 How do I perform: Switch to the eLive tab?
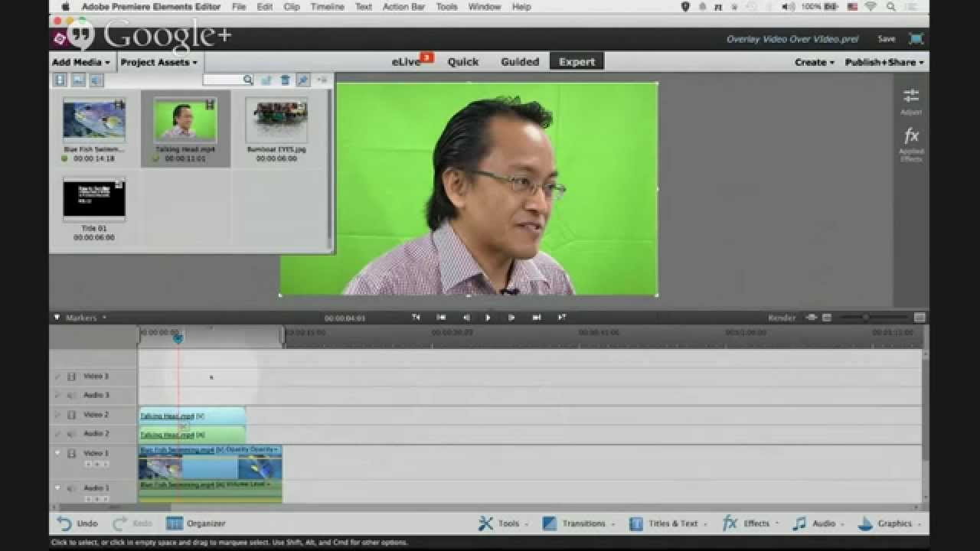tap(408, 62)
